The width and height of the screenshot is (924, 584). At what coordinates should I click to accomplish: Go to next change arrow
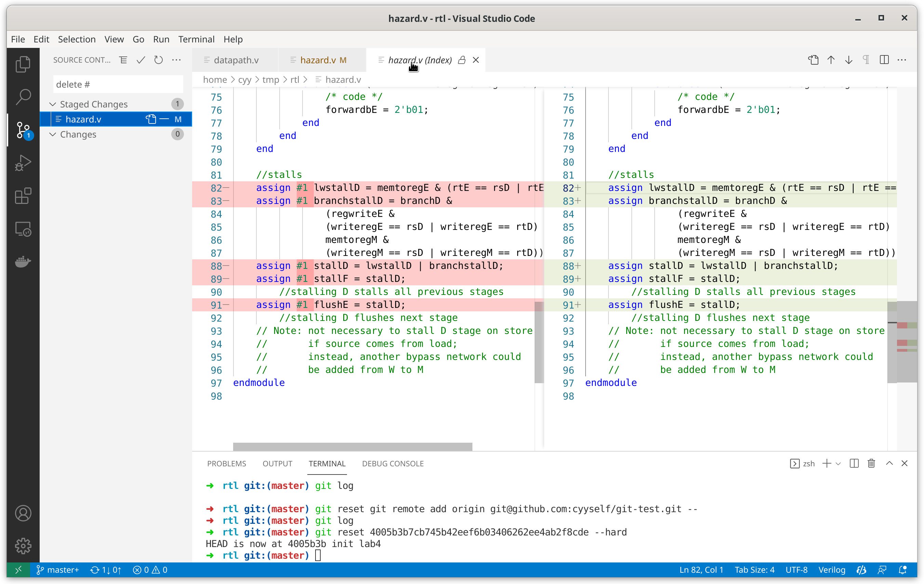click(x=848, y=60)
